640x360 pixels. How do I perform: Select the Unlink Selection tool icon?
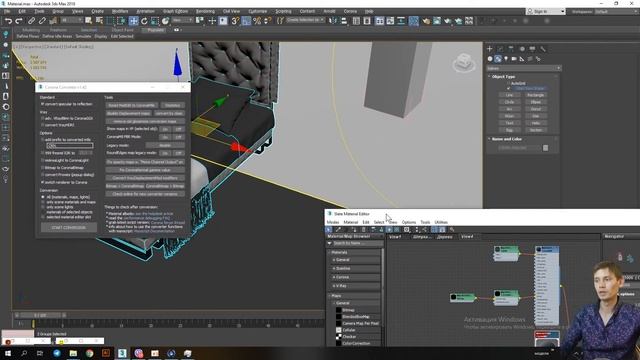pos(42,20)
